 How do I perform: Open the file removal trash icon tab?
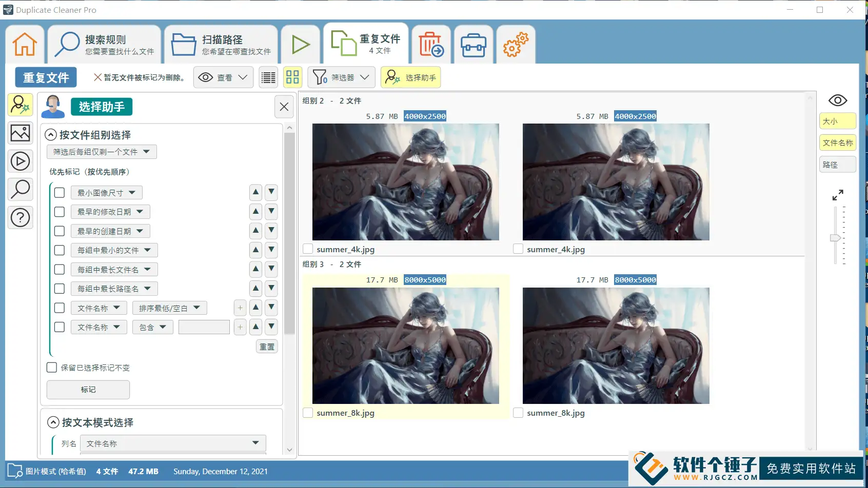point(431,45)
